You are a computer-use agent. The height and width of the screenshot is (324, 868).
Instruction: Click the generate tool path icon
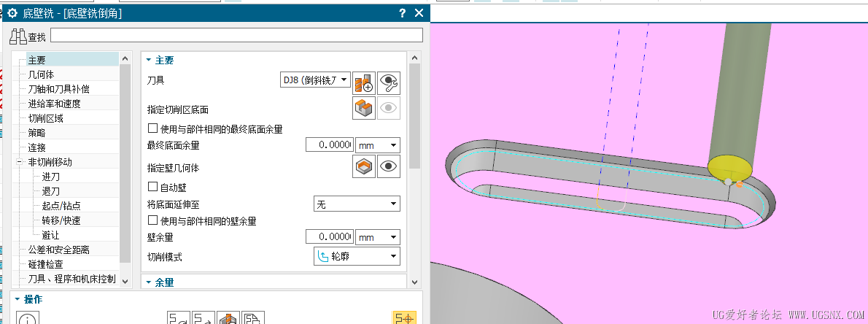(179, 318)
